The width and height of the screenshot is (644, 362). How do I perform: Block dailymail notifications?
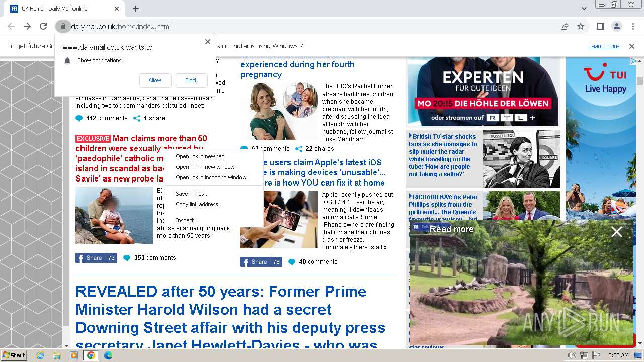(x=192, y=80)
